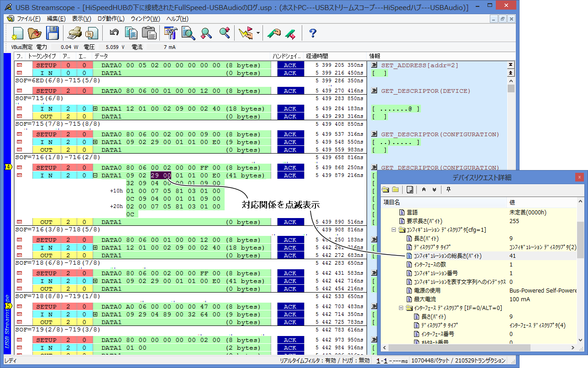The width and height of the screenshot is (588, 368).
Task: Click the トークンタイプ column header
Action: point(42,56)
